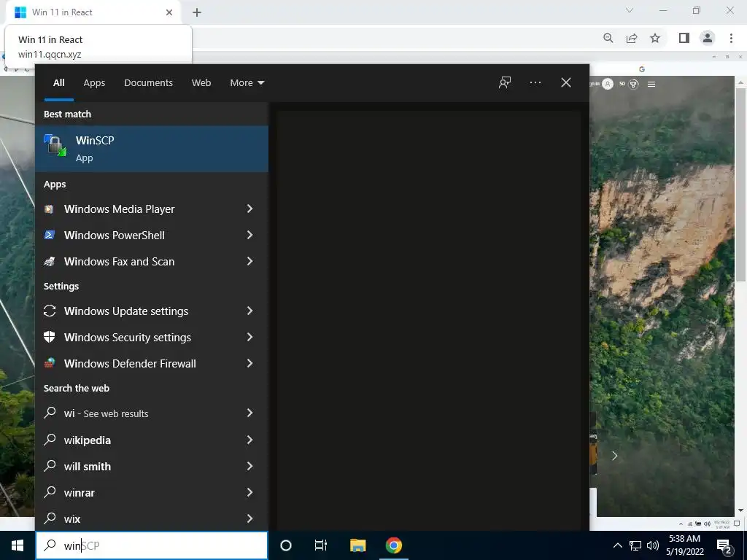Open the search panel three-dot options
This screenshot has height=560, width=747.
(535, 82)
